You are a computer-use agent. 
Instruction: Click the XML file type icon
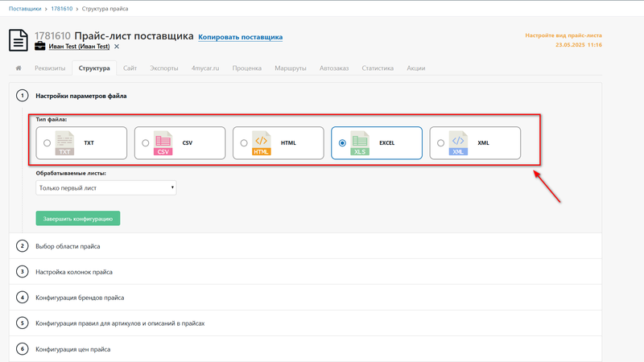click(x=458, y=143)
